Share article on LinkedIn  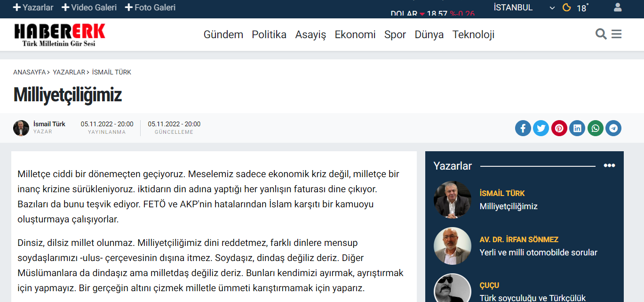[577, 128]
